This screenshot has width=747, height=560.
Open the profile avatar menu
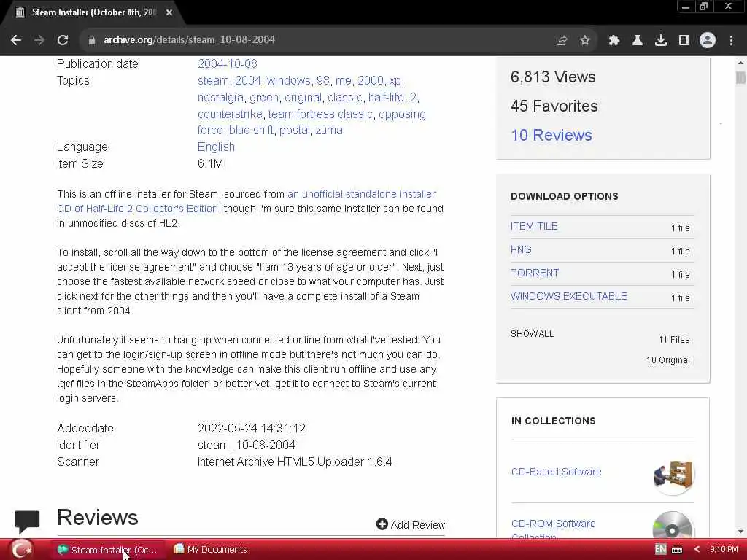pos(708,41)
